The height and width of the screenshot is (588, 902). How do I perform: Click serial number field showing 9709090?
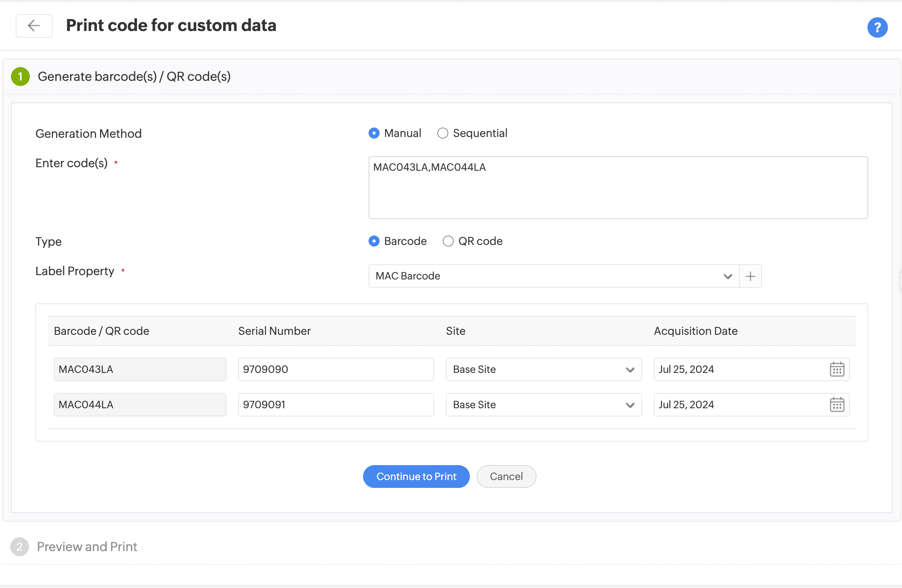(x=336, y=369)
